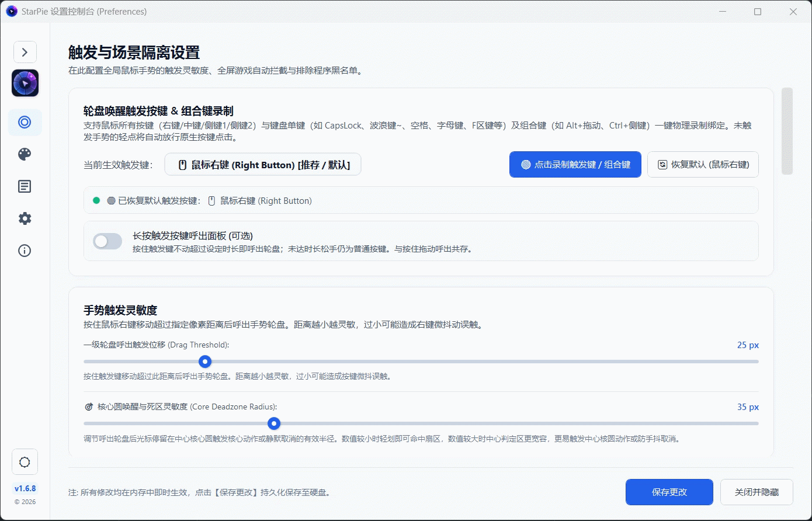Open the list document icon in the sidebar
Viewport: 812px width, 521px height.
pyautogui.click(x=25, y=186)
